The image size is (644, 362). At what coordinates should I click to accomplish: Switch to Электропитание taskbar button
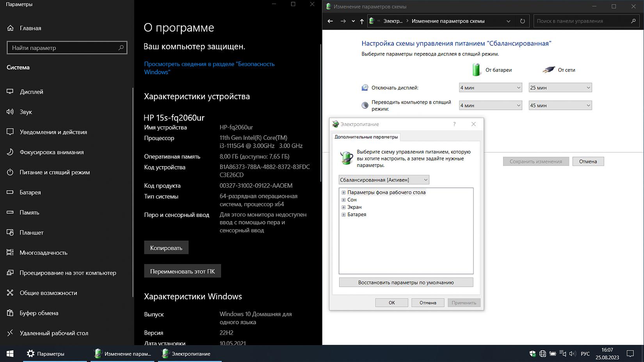pos(190,353)
